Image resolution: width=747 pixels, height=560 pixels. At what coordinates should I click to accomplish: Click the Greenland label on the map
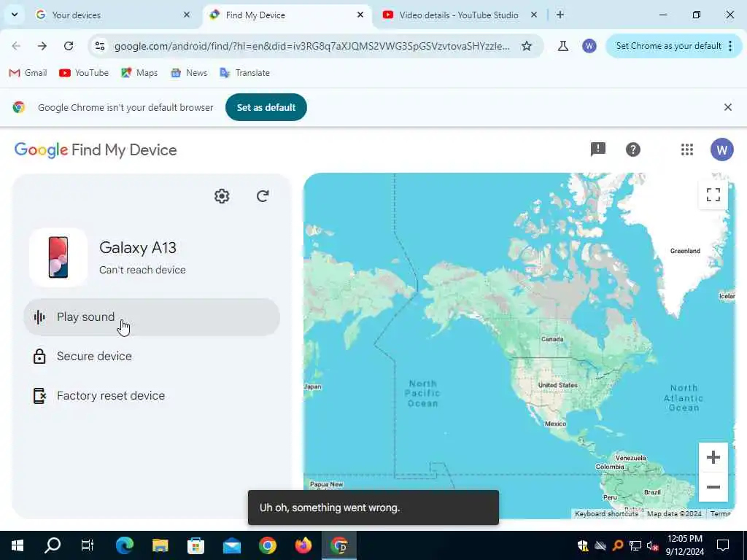tap(685, 251)
